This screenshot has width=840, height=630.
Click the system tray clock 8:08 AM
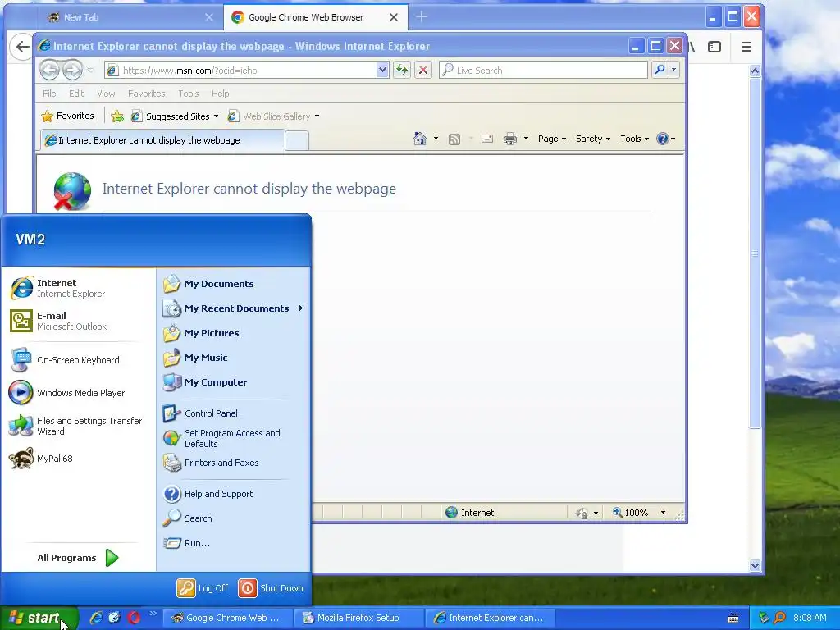[x=810, y=618]
